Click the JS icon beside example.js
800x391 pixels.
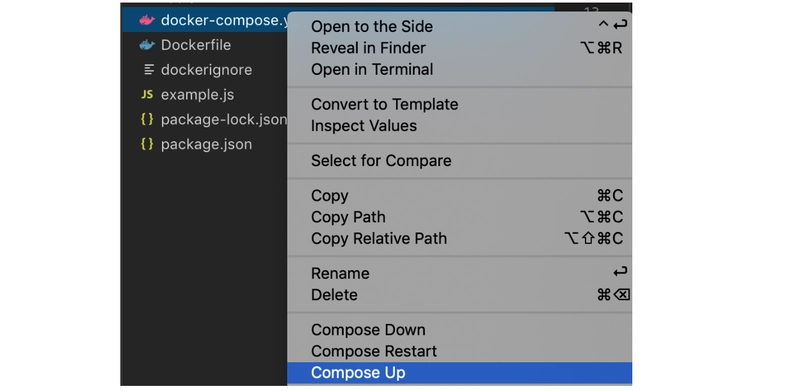[x=147, y=94]
